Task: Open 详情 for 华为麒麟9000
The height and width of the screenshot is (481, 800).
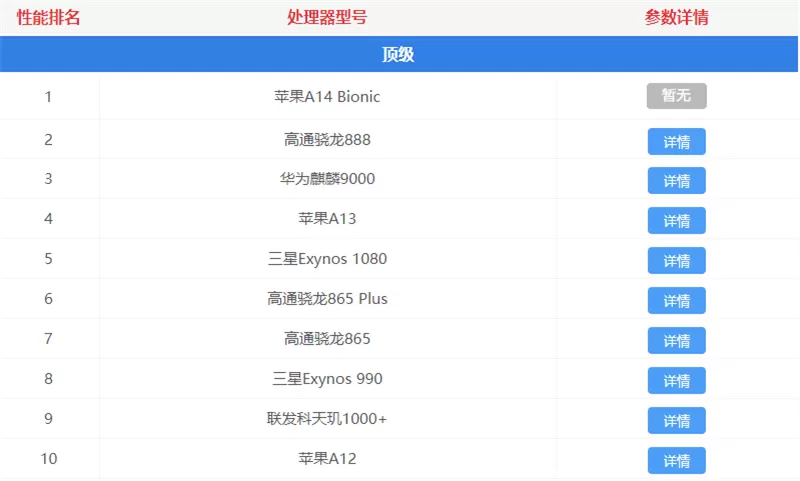Action: pos(677,181)
